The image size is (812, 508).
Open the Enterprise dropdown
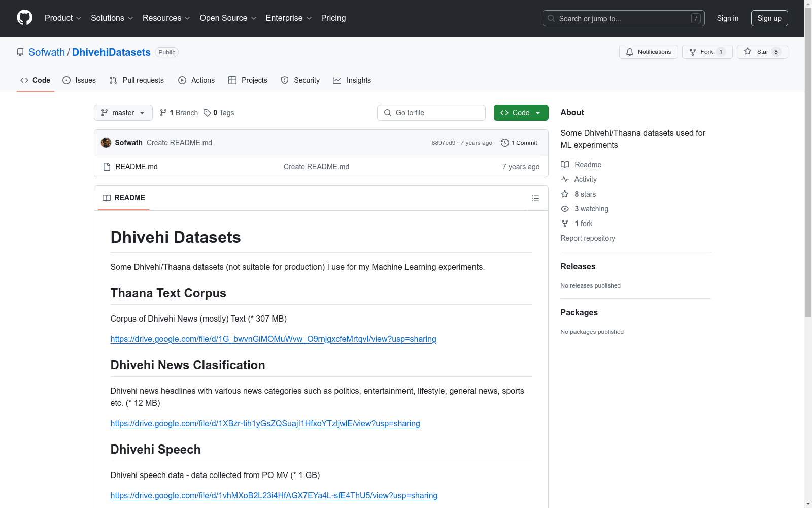[x=289, y=18]
